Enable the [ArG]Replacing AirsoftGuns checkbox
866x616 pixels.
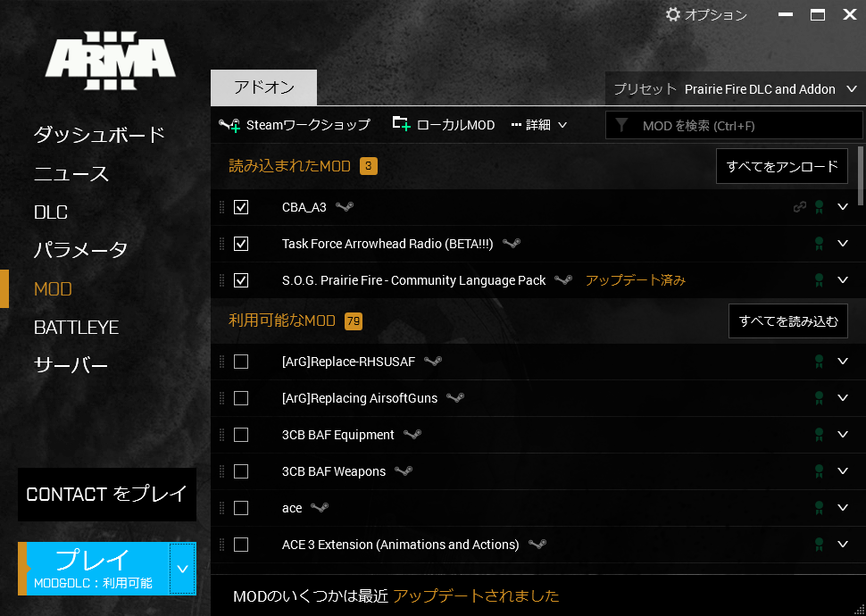[x=241, y=398]
